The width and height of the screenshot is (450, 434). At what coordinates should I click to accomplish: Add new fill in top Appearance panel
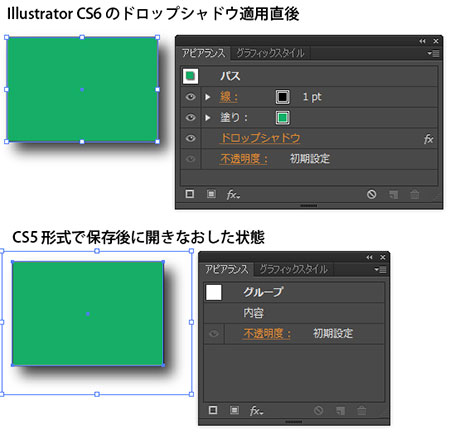(x=211, y=194)
